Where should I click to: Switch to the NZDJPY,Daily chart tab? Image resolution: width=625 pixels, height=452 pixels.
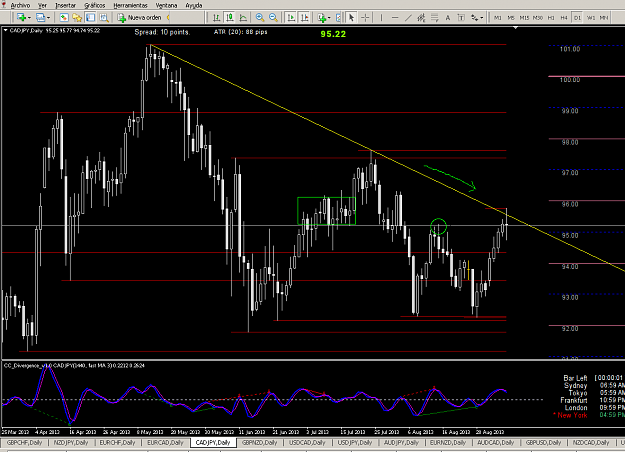pos(71,442)
